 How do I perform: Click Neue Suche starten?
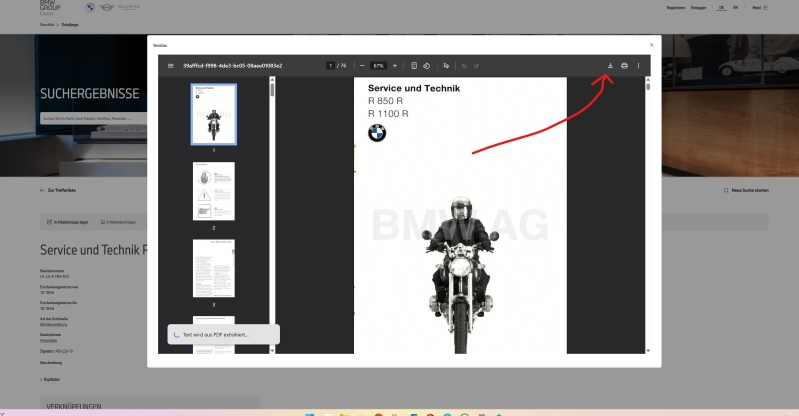point(746,190)
